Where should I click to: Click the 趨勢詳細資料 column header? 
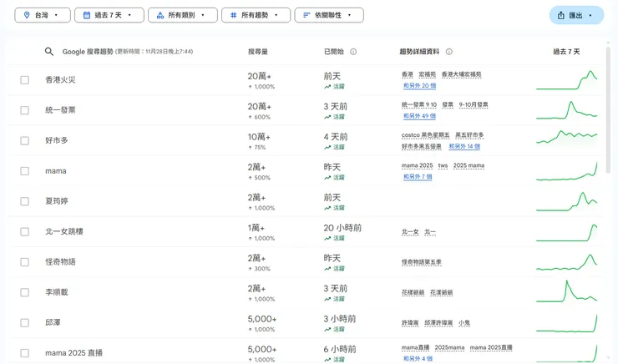click(419, 52)
